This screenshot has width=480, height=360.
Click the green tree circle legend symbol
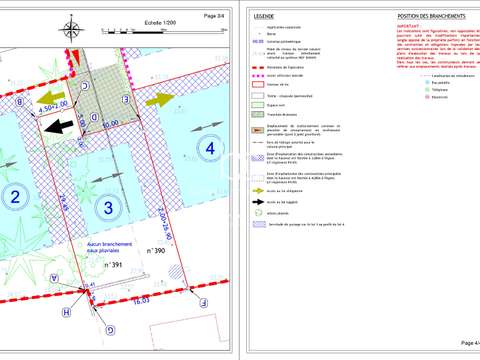click(x=258, y=213)
